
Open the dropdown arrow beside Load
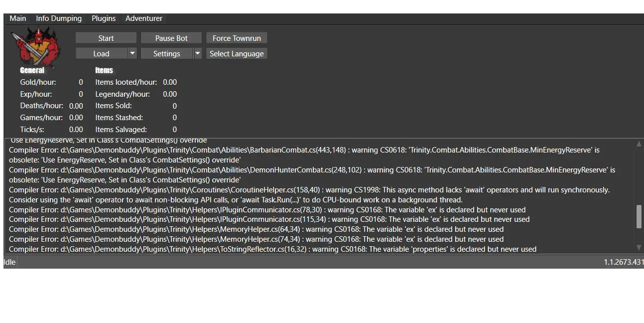(132, 53)
